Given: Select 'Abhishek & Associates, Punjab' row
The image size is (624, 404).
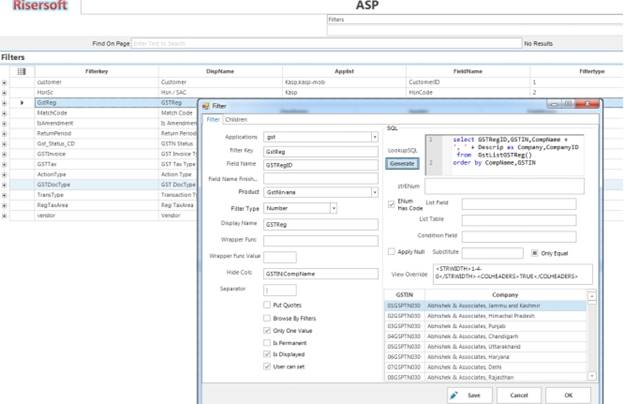Looking at the screenshot, I should (486, 326).
